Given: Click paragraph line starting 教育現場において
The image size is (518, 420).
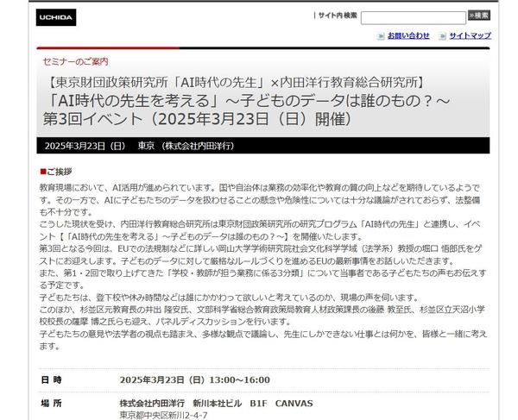Looking at the screenshot, I should coord(259,188).
